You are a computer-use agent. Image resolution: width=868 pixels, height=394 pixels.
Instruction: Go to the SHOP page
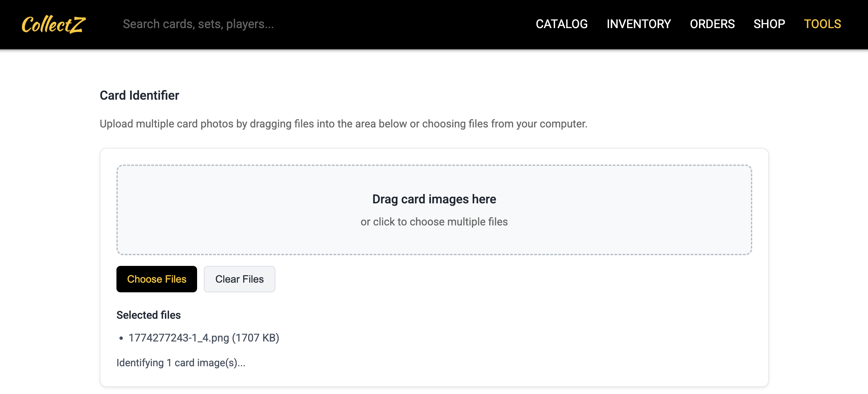coord(769,24)
